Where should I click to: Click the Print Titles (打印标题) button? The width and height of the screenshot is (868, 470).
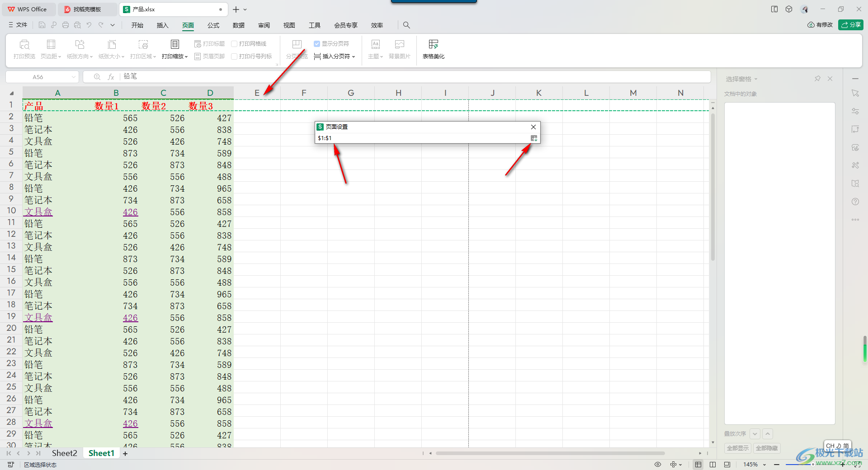[x=209, y=44]
